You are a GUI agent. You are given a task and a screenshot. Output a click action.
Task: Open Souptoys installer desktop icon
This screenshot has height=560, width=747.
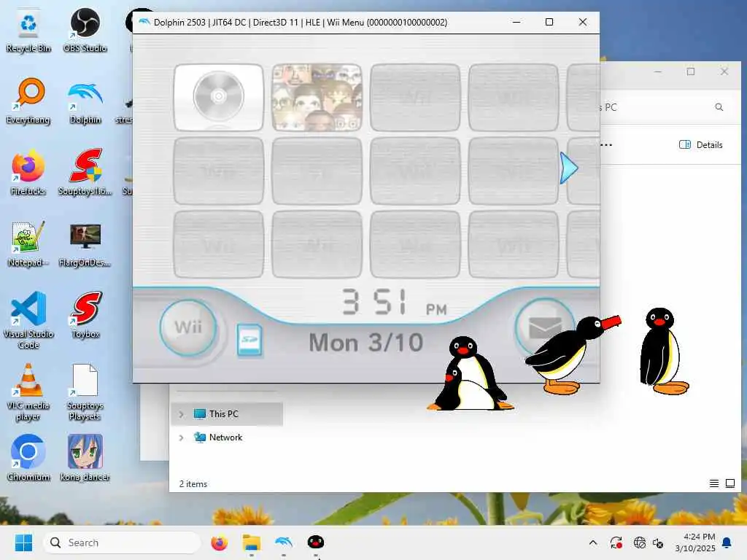click(85, 173)
